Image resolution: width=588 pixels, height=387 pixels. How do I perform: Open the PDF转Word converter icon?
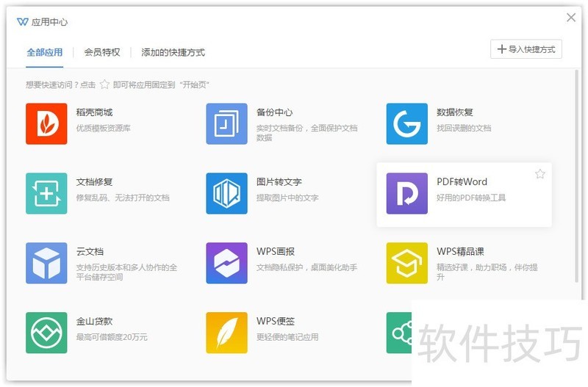pyautogui.click(x=407, y=193)
